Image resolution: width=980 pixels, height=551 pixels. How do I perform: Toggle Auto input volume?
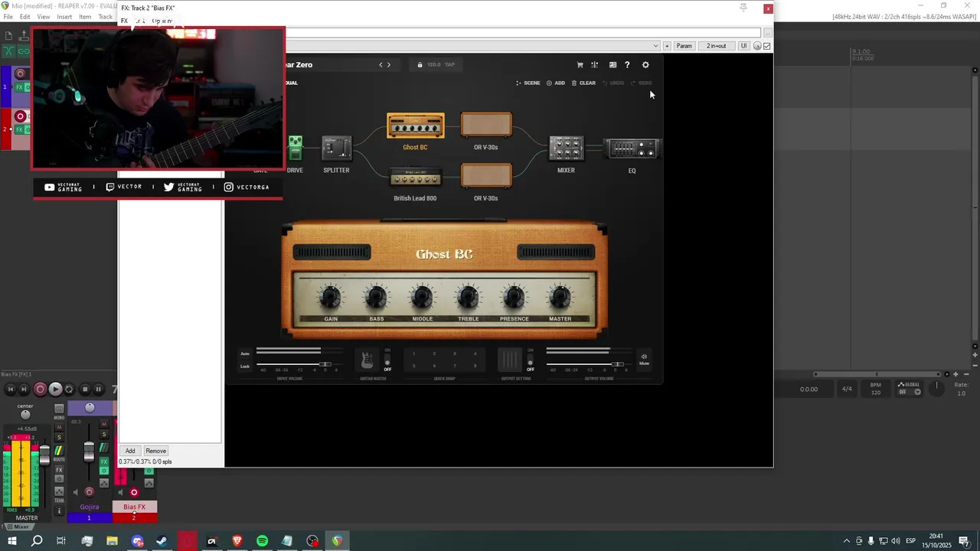click(x=245, y=354)
